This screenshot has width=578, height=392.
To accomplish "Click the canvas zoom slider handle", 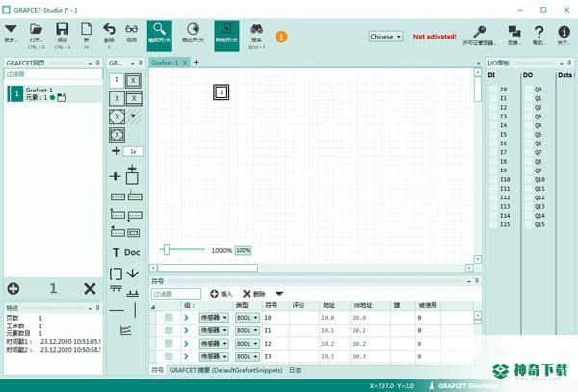I will (167, 249).
